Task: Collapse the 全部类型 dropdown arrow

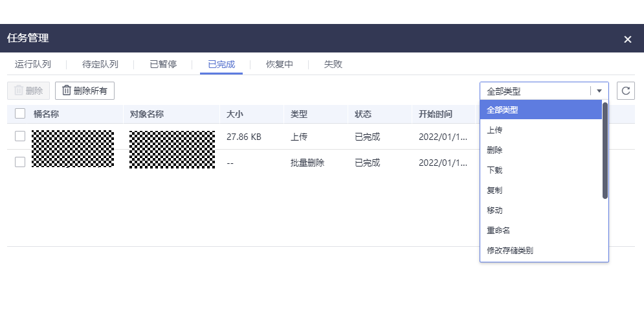Action: (599, 91)
